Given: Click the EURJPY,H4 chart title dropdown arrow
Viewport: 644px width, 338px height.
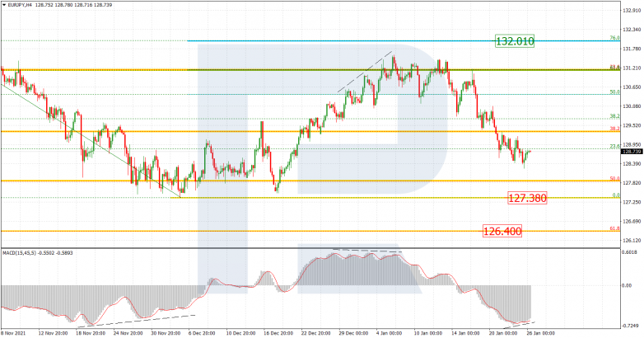Looking at the screenshot, I should coord(4,5).
